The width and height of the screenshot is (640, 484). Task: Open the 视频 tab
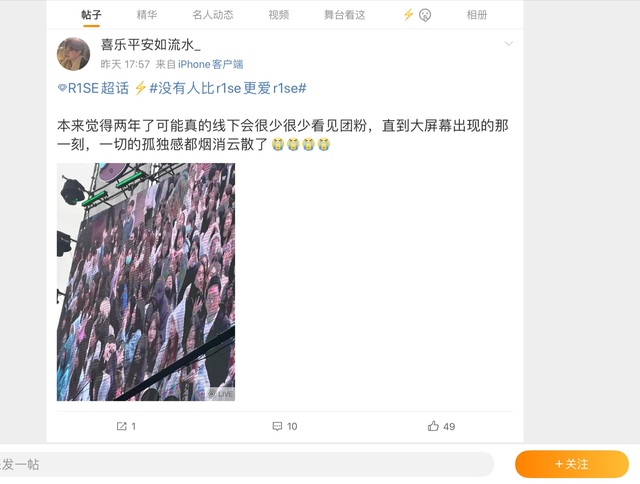(279, 15)
